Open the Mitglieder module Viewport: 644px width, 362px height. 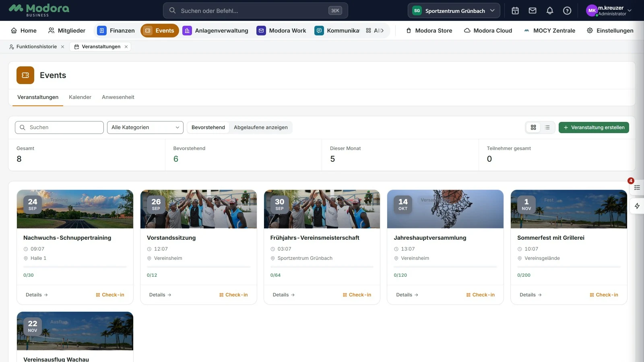(x=67, y=31)
